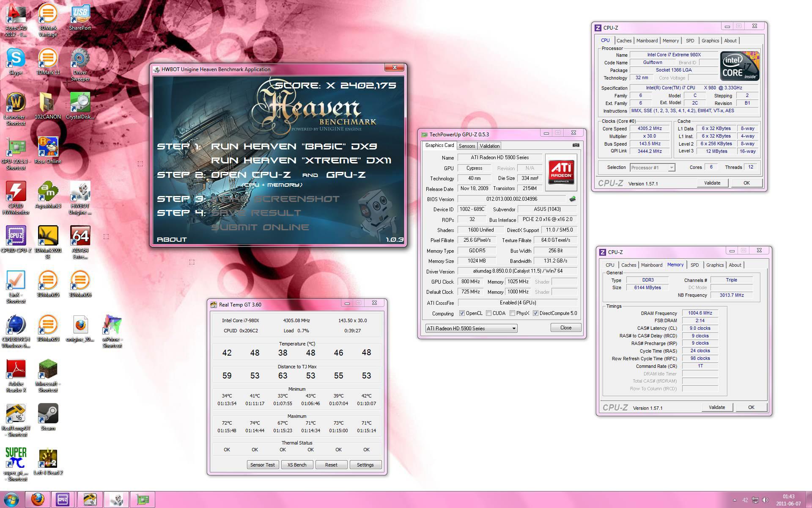Click the BIOS save chip icon in GPU-Z
Image resolution: width=812 pixels, height=508 pixels.
573,199
